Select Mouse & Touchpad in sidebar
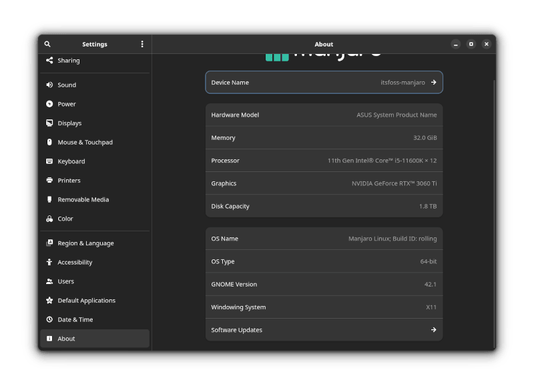534x392 pixels. pos(85,143)
